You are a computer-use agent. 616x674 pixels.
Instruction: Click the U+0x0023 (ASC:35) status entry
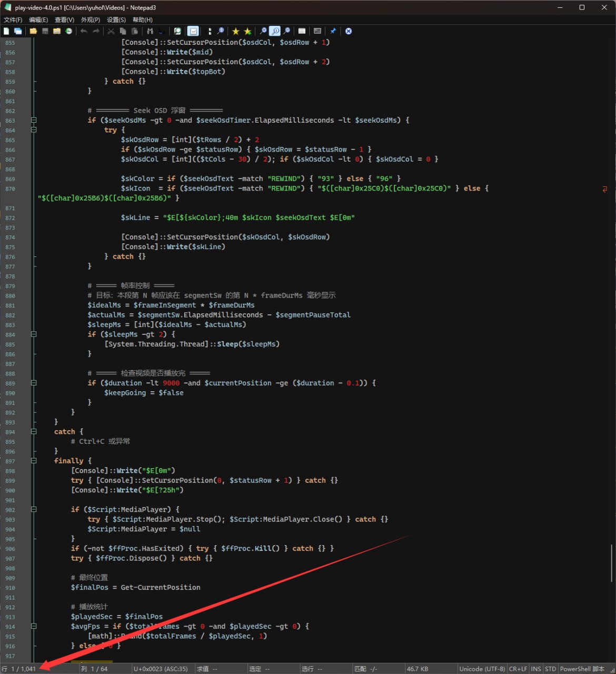(161, 669)
